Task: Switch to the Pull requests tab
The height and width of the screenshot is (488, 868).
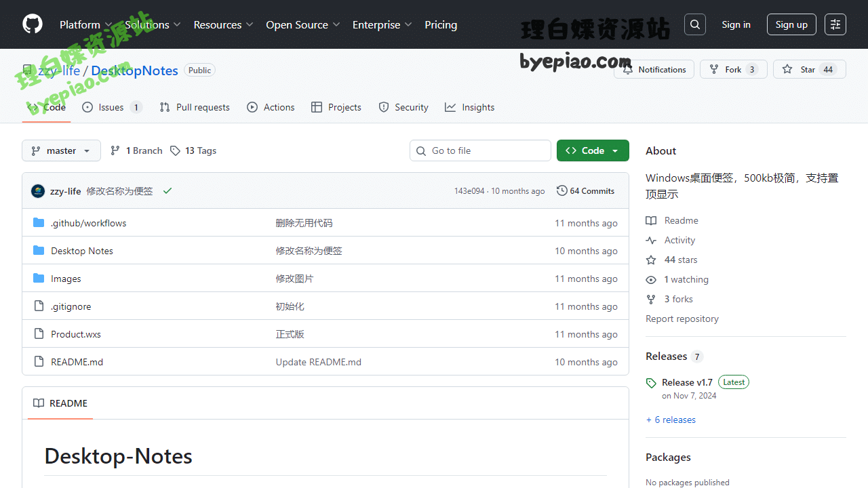Action: [195, 107]
